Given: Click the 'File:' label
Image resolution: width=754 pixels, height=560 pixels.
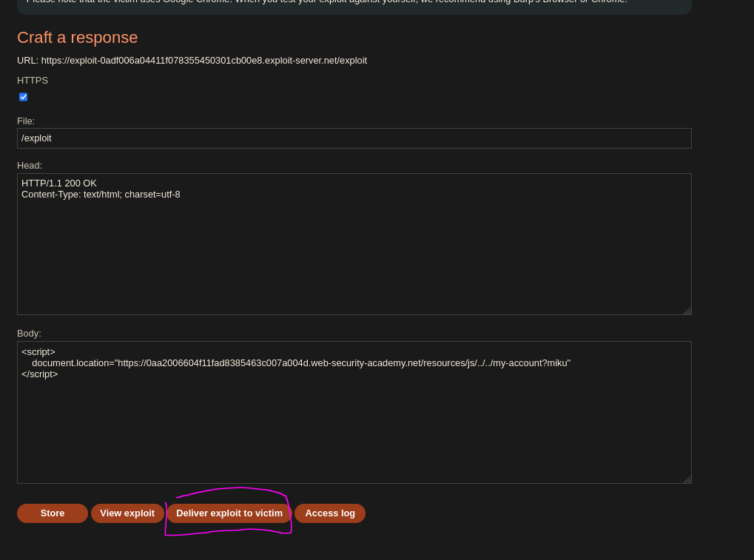Looking at the screenshot, I should coord(26,121).
